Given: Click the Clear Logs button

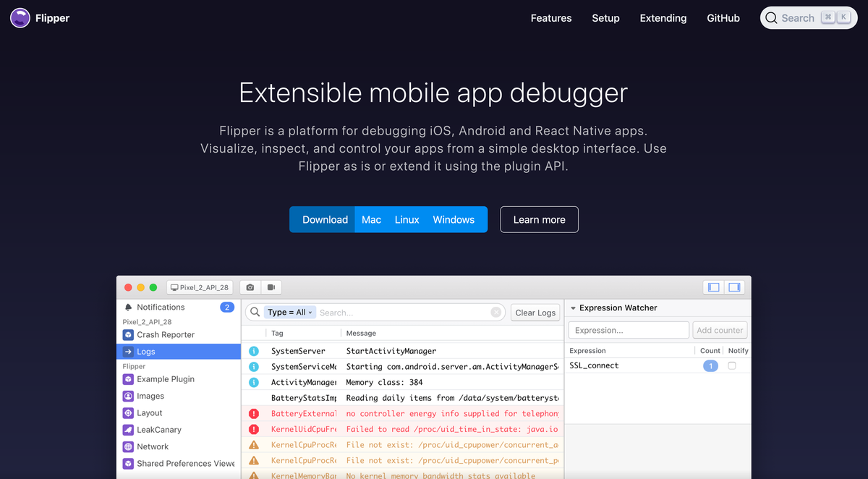Looking at the screenshot, I should pos(536,313).
